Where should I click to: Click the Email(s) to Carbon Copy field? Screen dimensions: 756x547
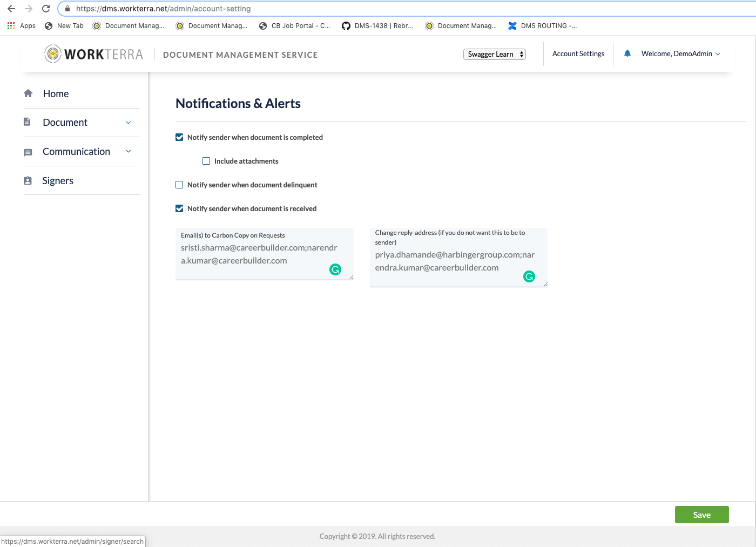click(265, 254)
